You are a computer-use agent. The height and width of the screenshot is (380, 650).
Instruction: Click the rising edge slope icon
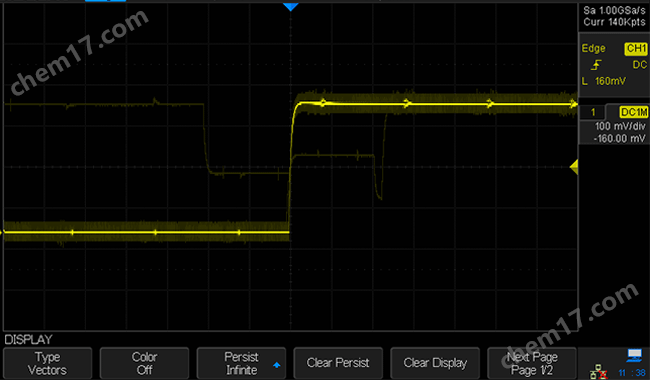tap(597, 65)
